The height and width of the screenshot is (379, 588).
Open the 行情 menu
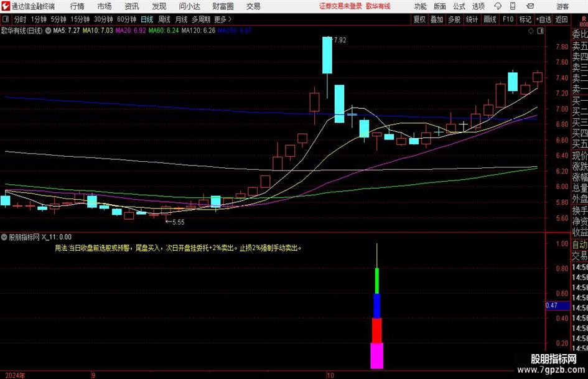point(77,6)
